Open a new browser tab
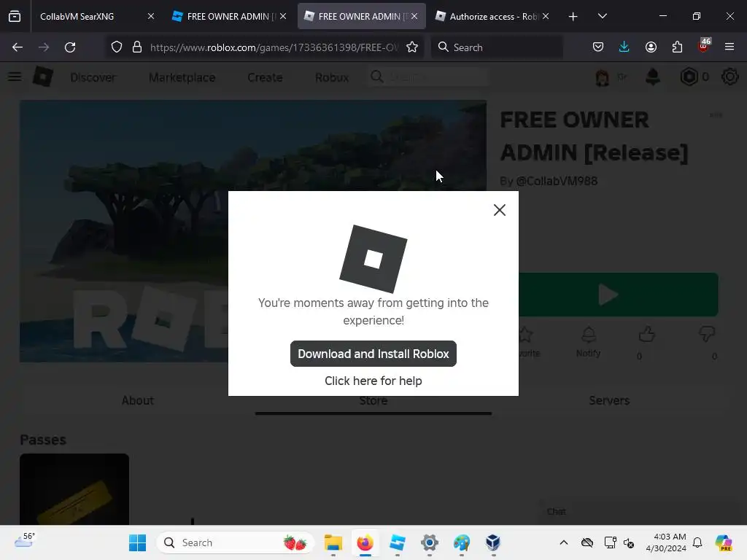The image size is (747, 560). click(573, 17)
